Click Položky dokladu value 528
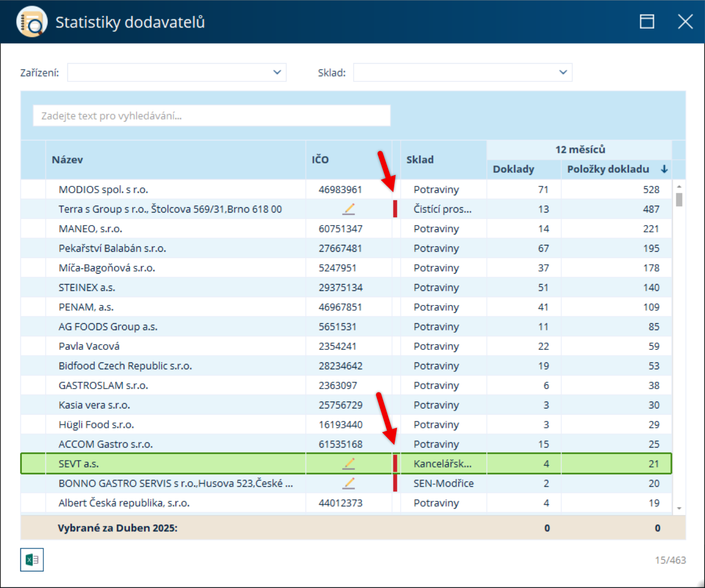The height and width of the screenshot is (588, 705). 651,190
